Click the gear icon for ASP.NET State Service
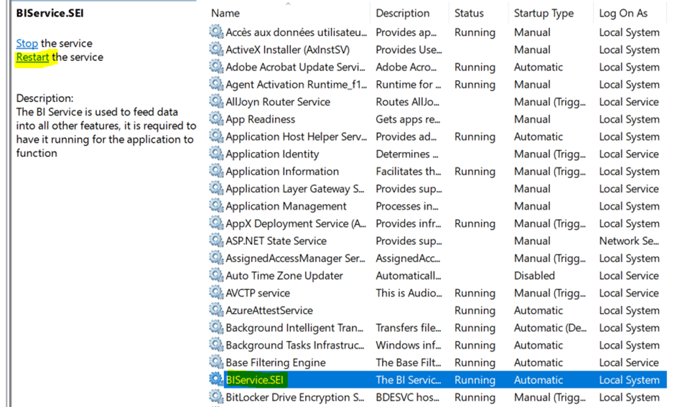The image size is (700, 407). [216, 241]
